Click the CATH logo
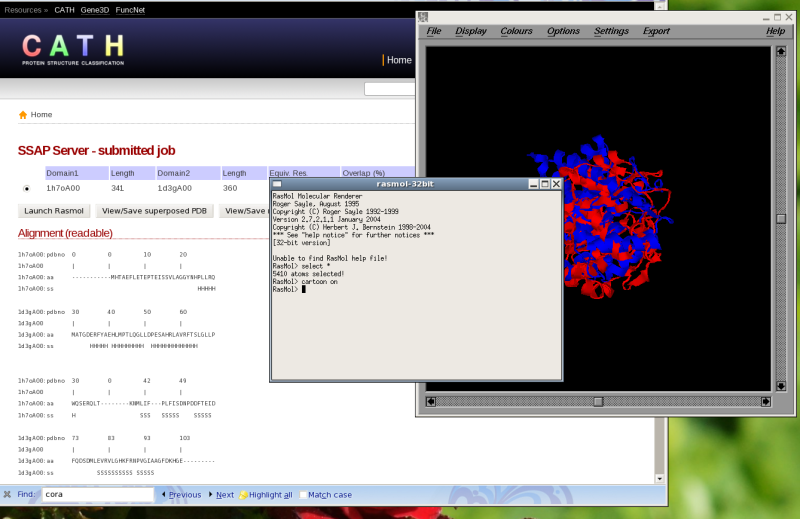Image resolution: width=800 pixels, height=519 pixels. coord(74,48)
